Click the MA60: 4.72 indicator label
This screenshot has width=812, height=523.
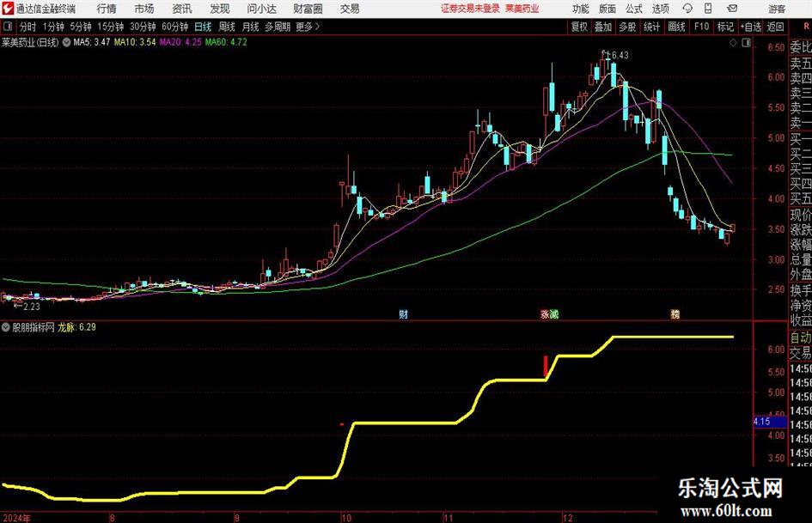tap(226, 42)
